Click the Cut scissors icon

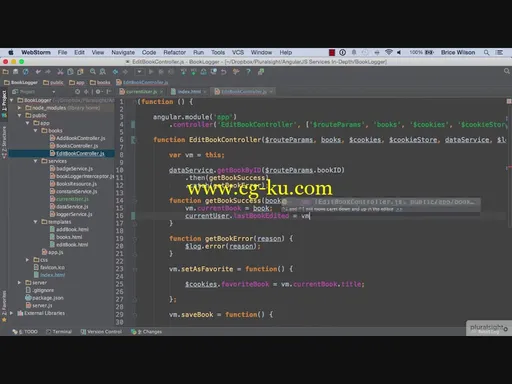60,72
